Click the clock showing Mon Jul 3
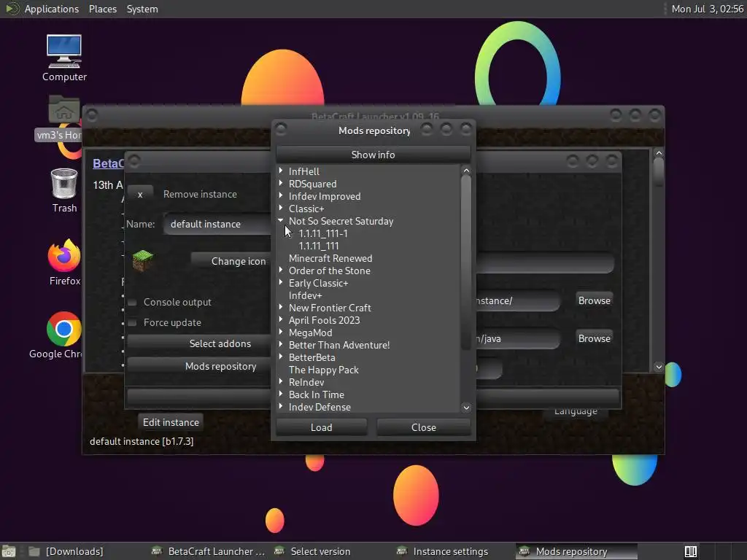 (707, 9)
